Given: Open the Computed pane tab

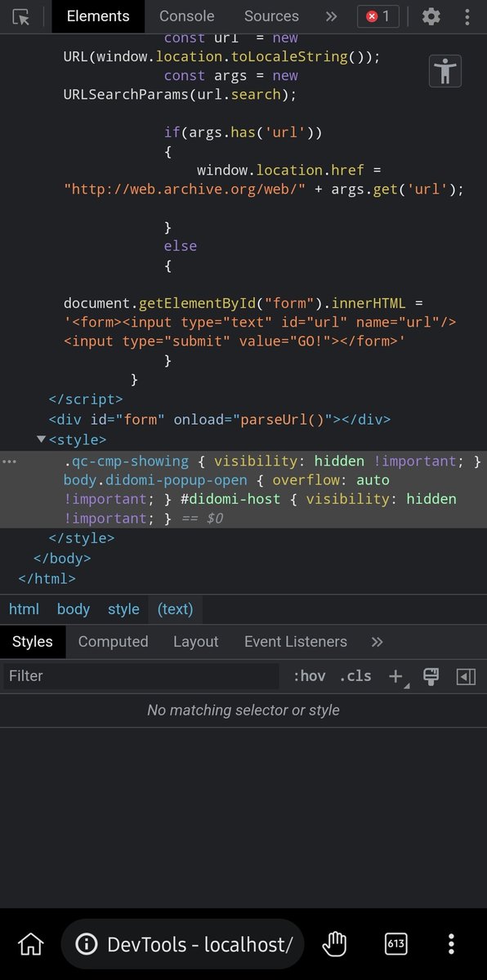Looking at the screenshot, I should [114, 642].
